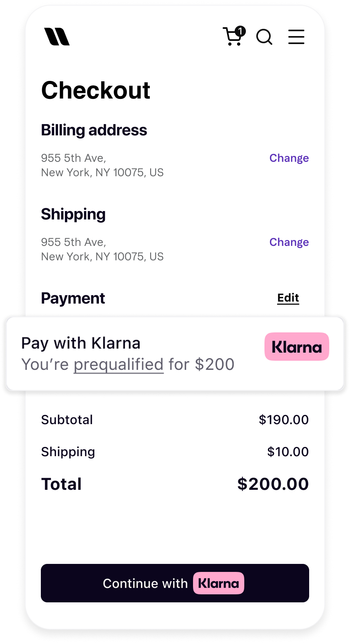350x644 pixels.
Task: Click the shipping address text under Shipping heading
Action: 102,249
